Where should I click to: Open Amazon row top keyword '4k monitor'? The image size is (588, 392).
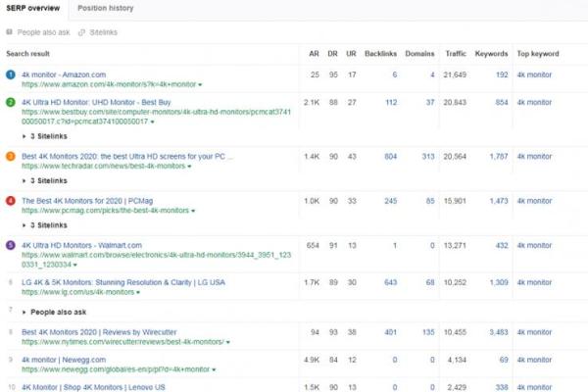[534, 74]
